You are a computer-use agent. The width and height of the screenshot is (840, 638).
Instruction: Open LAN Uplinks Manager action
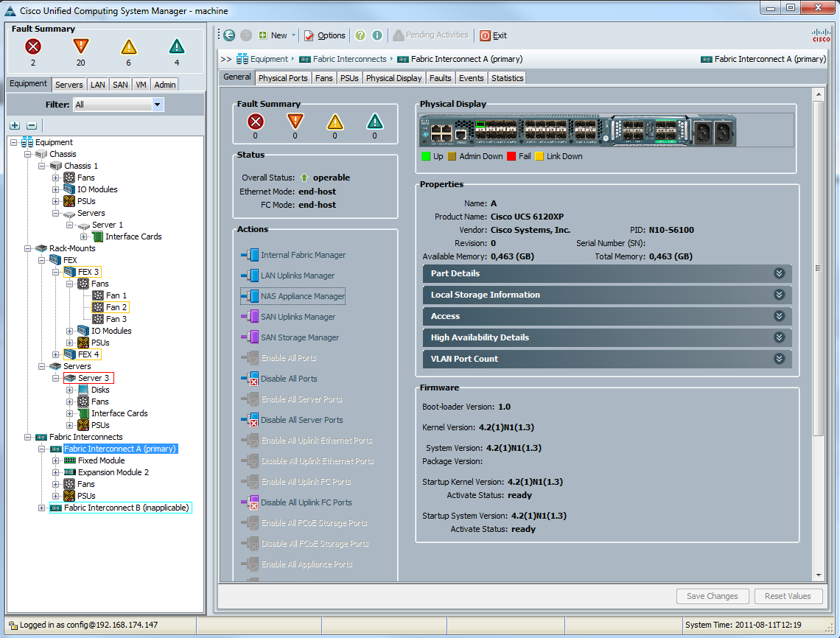click(287, 276)
